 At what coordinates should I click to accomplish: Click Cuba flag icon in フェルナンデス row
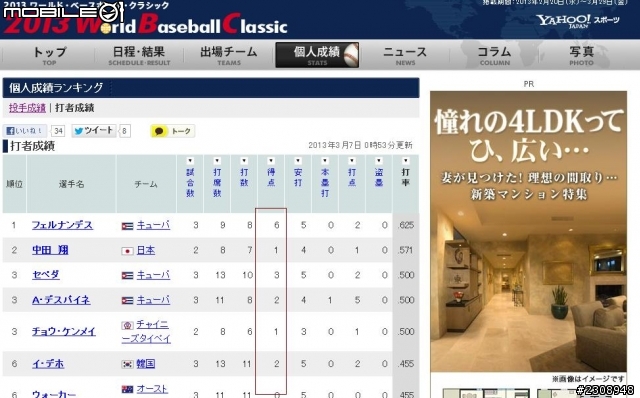point(127,226)
